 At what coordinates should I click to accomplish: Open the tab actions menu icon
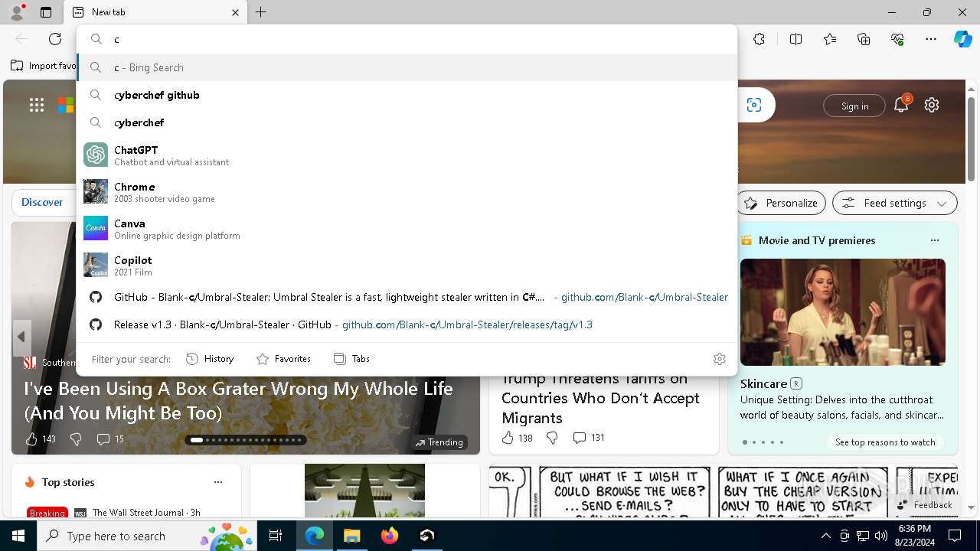point(46,12)
